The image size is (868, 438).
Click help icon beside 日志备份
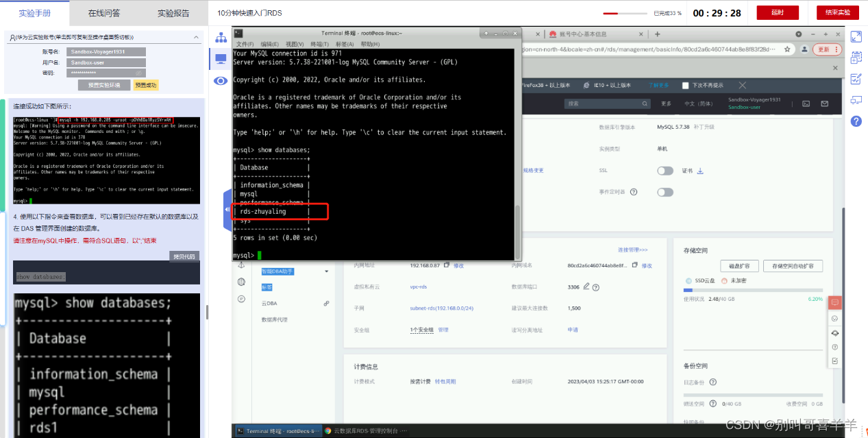pos(713,382)
